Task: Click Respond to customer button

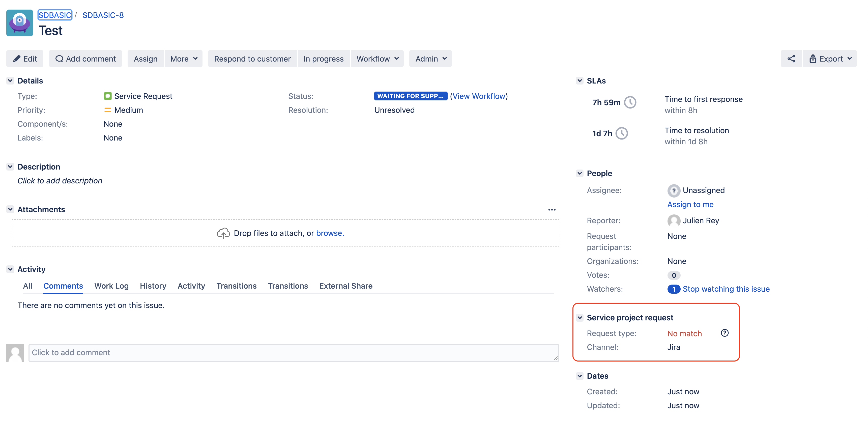Action: coord(252,59)
